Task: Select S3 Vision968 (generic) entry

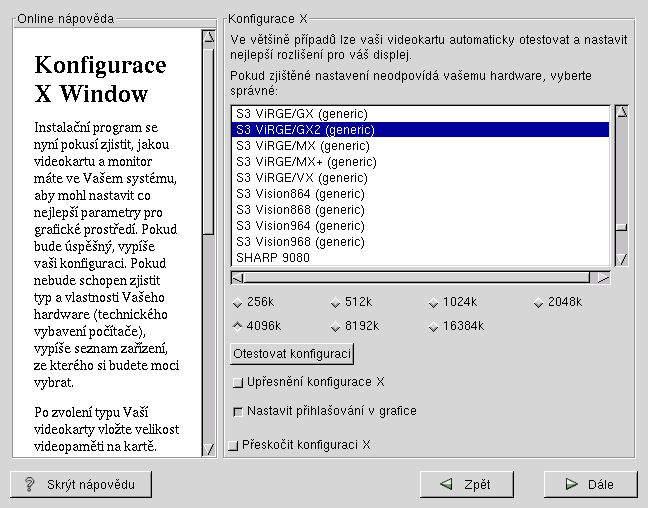Action: click(300, 241)
